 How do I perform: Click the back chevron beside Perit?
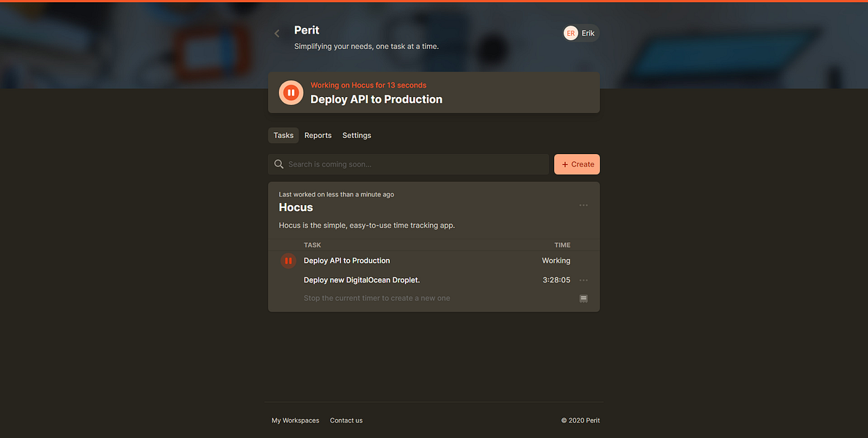(x=277, y=34)
